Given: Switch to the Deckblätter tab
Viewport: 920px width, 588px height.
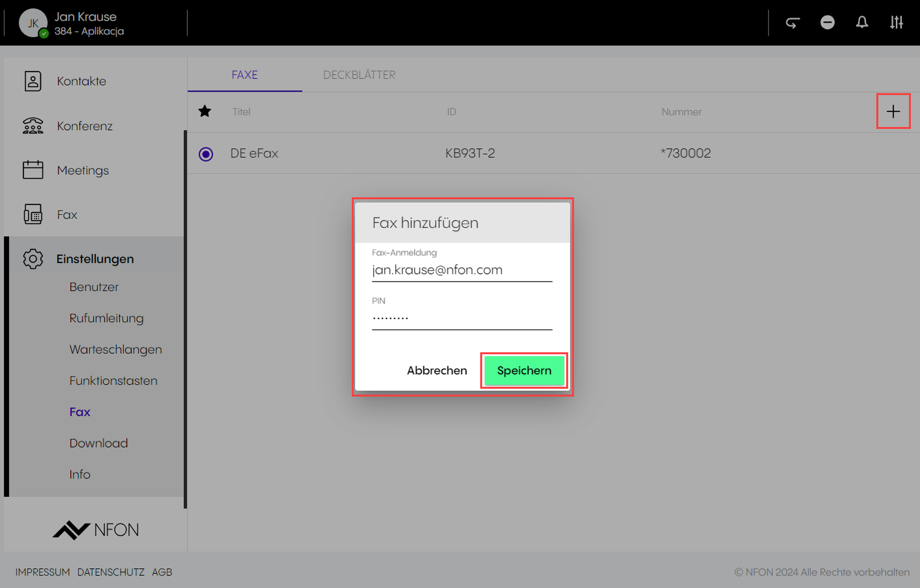Looking at the screenshot, I should coord(359,75).
